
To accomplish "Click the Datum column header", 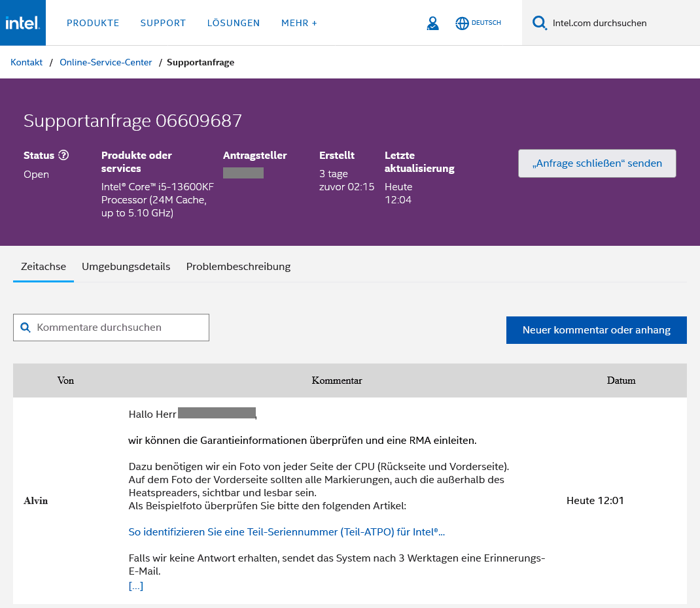I will 621,380.
